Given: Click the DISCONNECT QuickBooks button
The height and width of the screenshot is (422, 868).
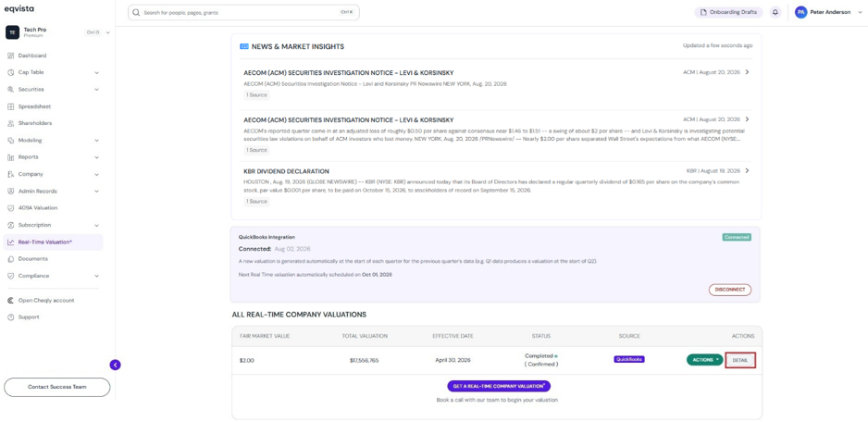Looking at the screenshot, I should coord(729,290).
